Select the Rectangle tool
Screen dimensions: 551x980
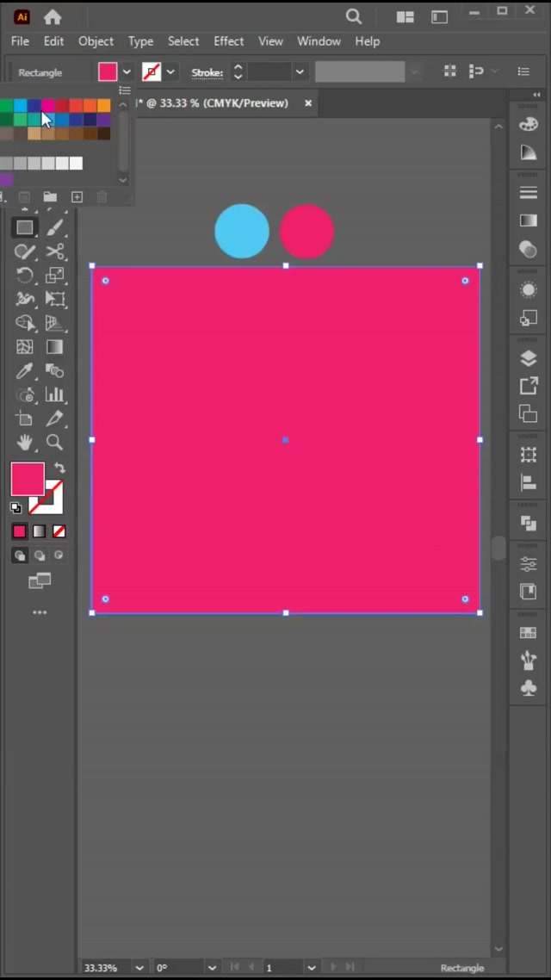point(24,228)
